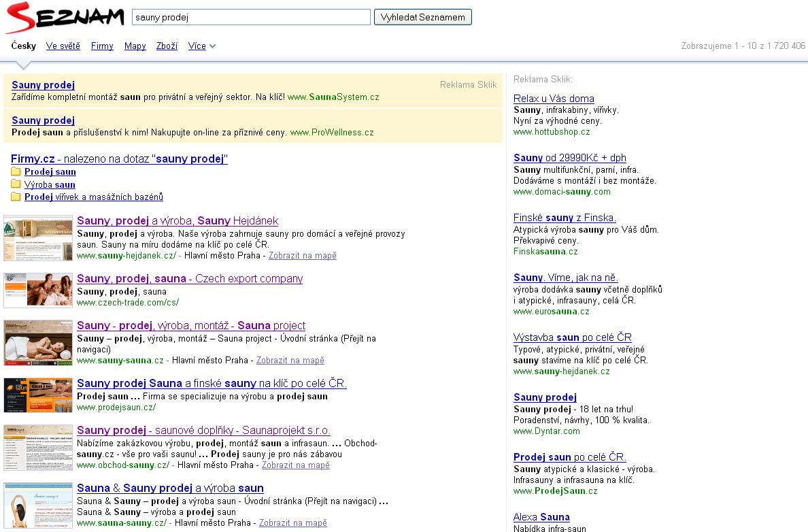Open the Firmy.cz results for sauny prodej
This screenshot has height=532, width=808.
pos(119,159)
